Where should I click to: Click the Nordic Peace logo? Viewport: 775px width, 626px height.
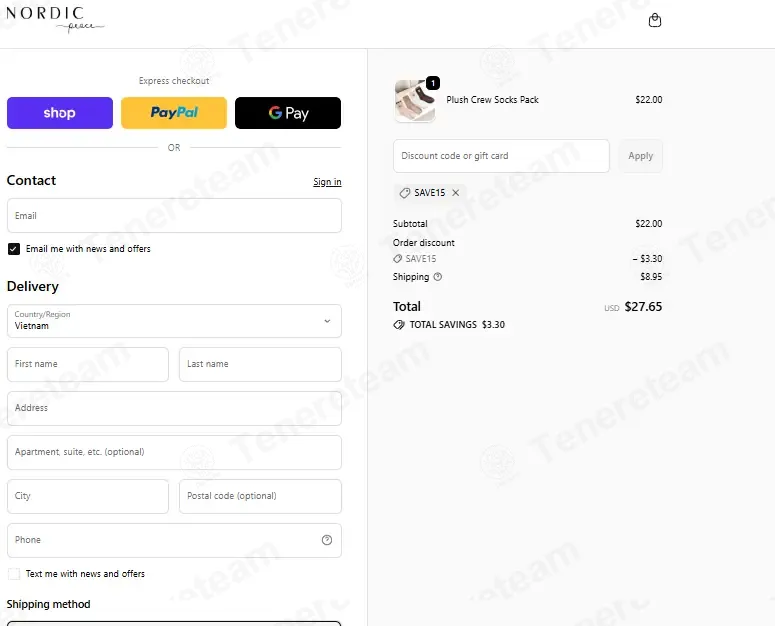tap(54, 19)
